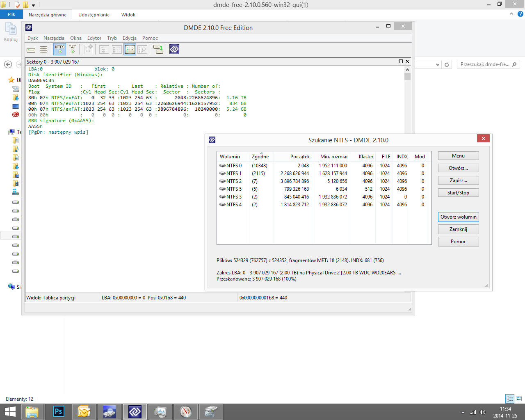Open the performance monitor taskbar icon

(x=160, y=411)
